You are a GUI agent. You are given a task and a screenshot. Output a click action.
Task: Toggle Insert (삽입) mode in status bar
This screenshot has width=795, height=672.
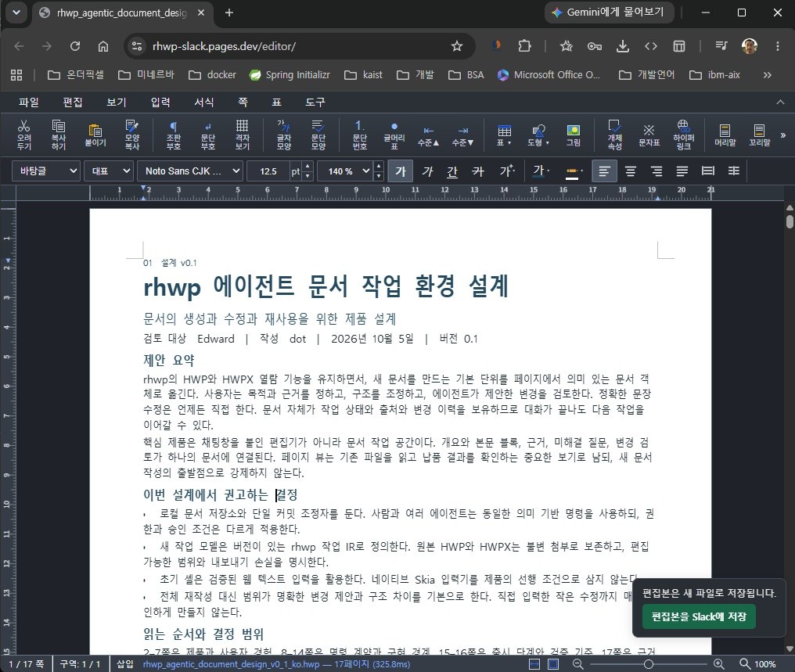pyautogui.click(x=125, y=664)
